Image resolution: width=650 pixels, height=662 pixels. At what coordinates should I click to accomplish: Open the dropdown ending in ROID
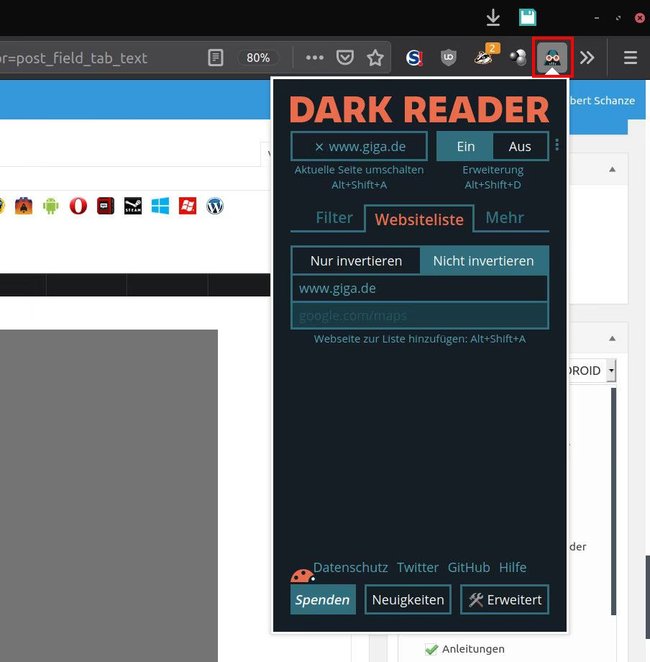(x=592, y=371)
